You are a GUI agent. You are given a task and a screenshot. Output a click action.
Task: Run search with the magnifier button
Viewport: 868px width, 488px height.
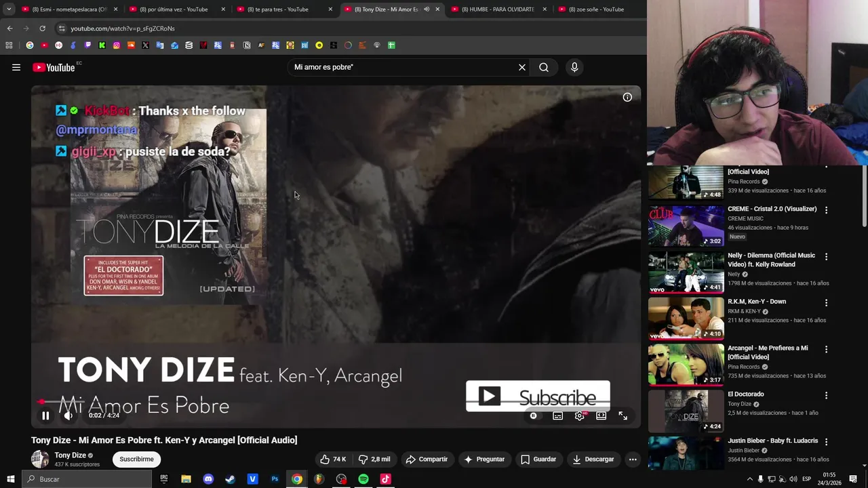click(x=544, y=67)
